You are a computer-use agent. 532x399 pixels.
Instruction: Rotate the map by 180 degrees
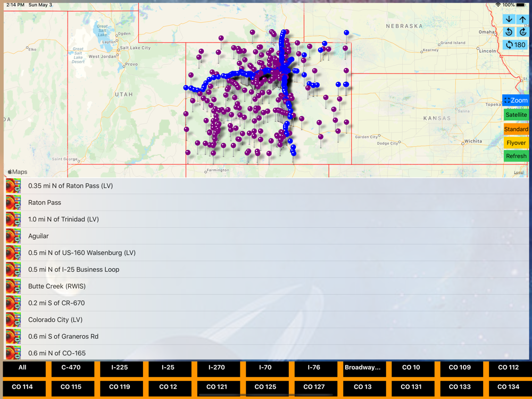(x=516, y=45)
